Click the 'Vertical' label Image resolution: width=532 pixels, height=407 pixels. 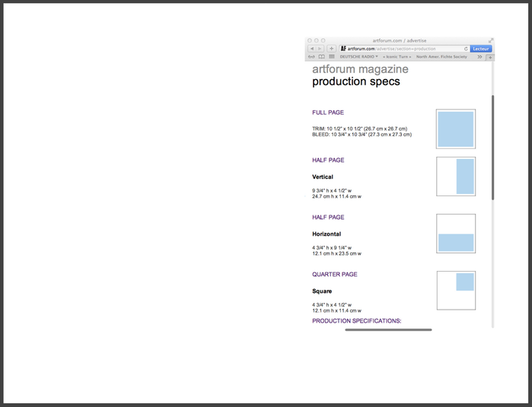pos(323,176)
